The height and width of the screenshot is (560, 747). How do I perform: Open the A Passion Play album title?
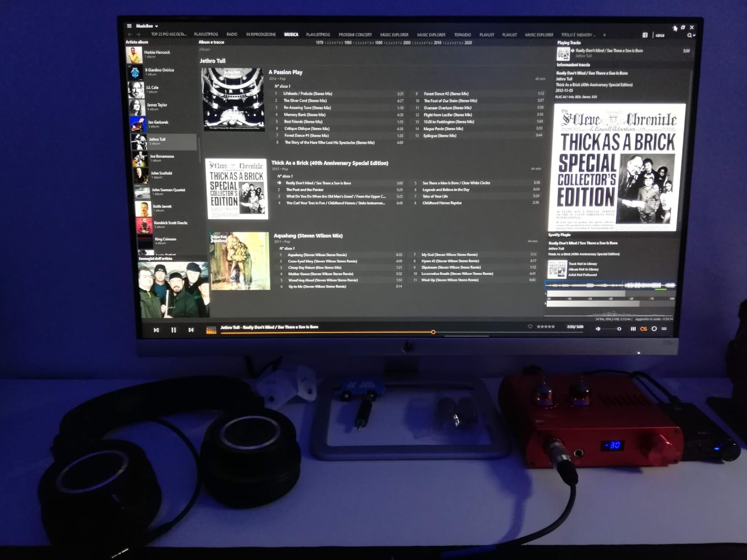(285, 72)
